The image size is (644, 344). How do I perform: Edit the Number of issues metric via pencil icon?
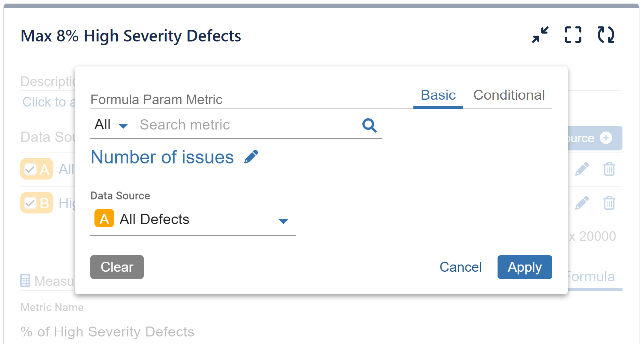[252, 156]
